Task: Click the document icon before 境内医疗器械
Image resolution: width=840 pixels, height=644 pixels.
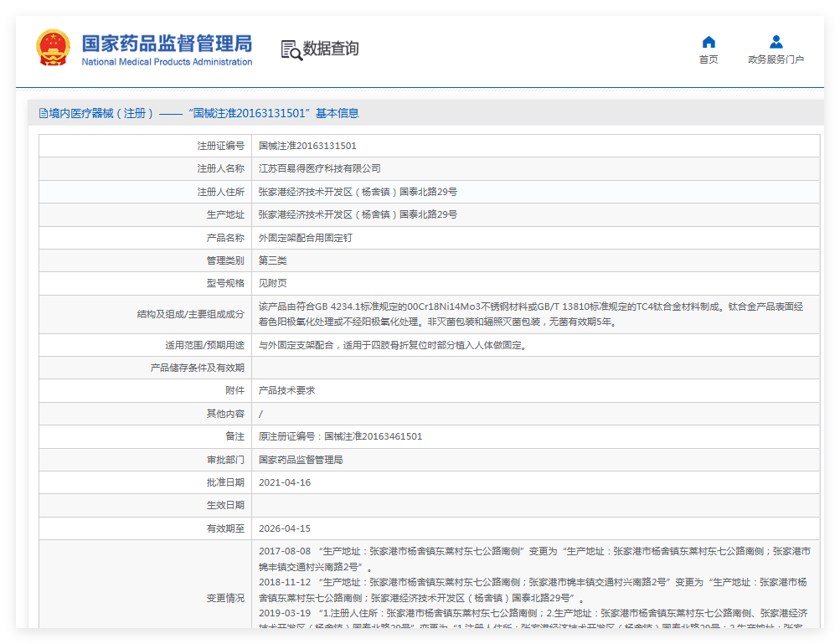Action: 44,113
